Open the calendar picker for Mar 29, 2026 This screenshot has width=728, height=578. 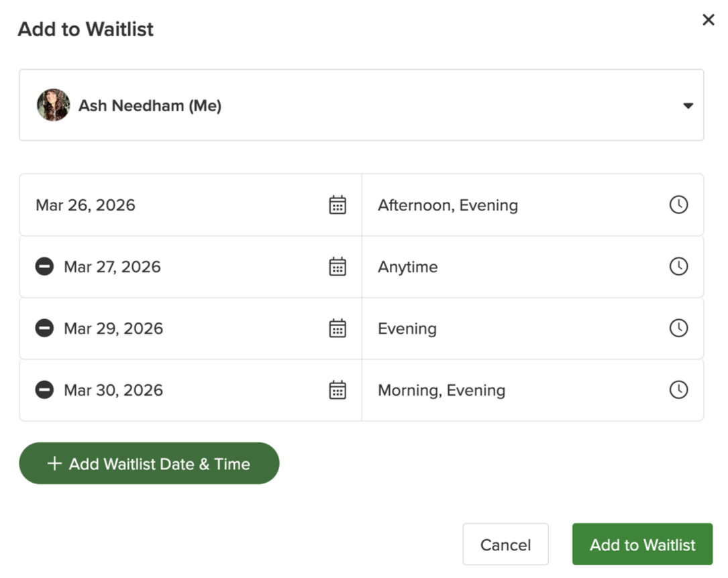[337, 328]
